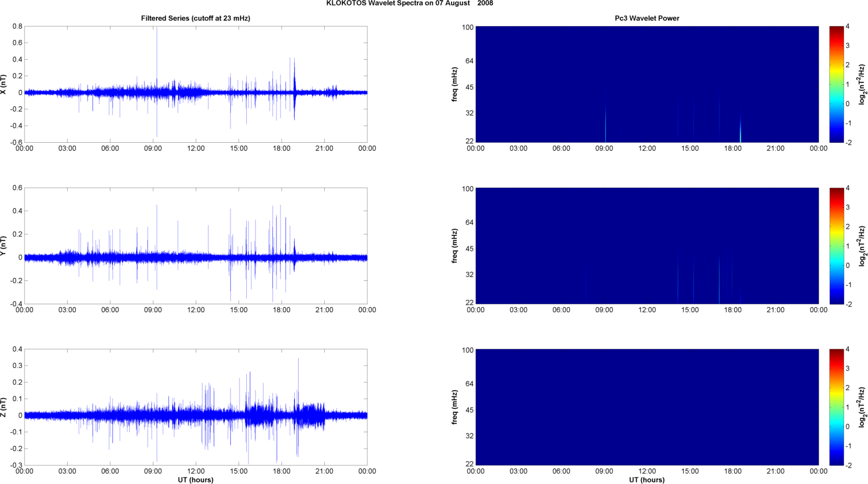Image resolution: width=868 pixels, height=484 pixels.
Task: Click 'UT (hours)' label under the bottom wavelet plot
Action: [647, 480]
